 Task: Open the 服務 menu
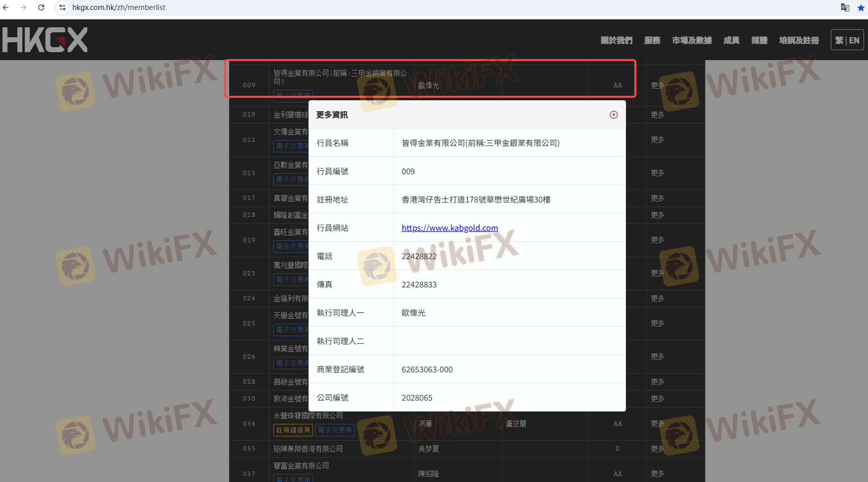pyautogui.click(x=652, y=40)
